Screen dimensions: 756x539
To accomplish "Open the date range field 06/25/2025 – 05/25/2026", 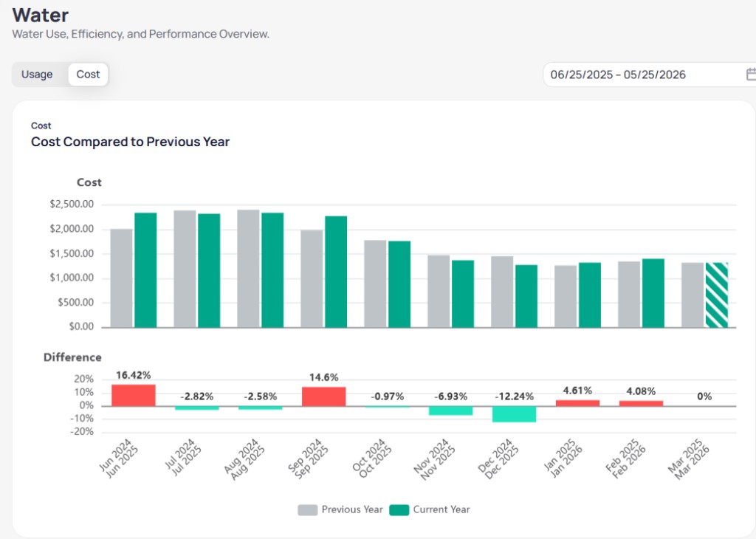I will pos(650,75).
